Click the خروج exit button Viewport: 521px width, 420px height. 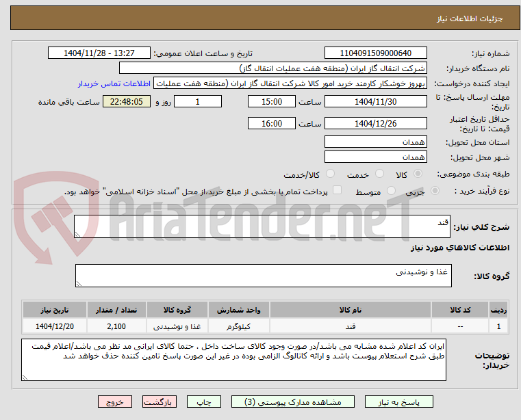(x=114, y=402)
